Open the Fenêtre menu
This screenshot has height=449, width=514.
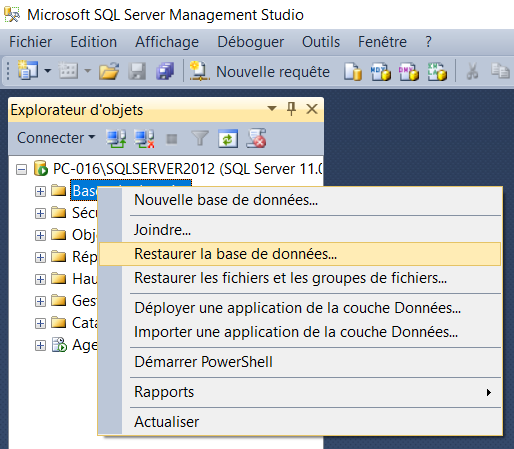382,42
